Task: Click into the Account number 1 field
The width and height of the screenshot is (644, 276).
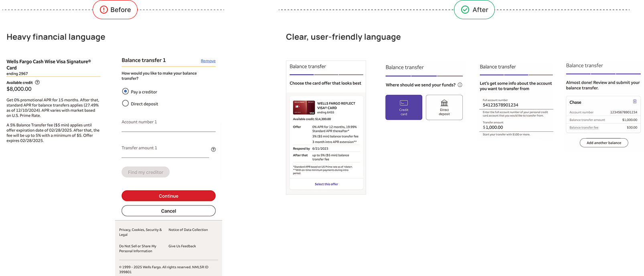Action: point(168,127)
